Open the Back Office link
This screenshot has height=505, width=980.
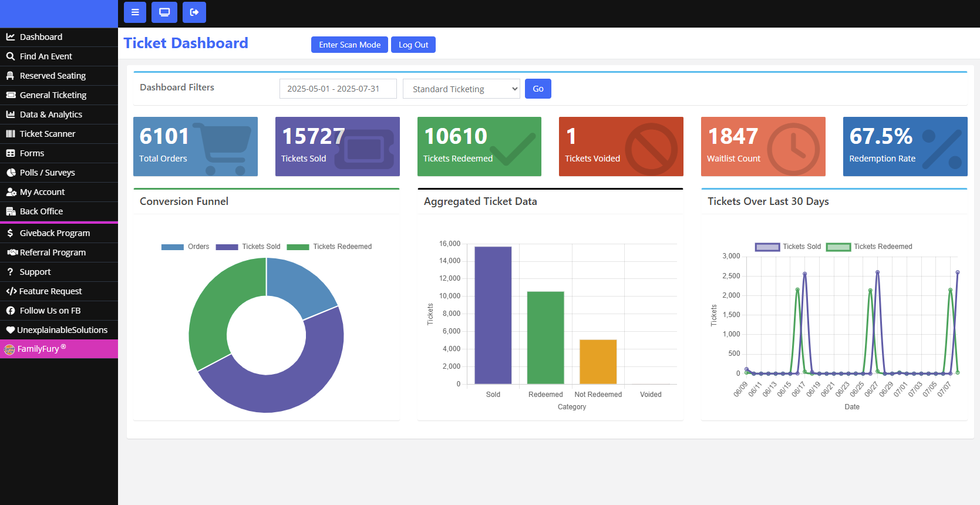(x=59, y=211)
